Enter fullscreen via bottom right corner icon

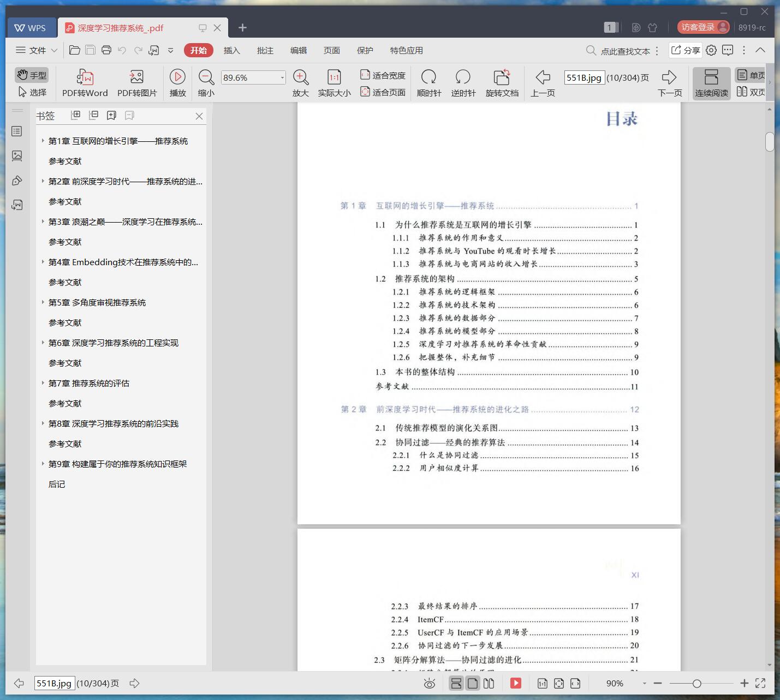pos(760,683)
